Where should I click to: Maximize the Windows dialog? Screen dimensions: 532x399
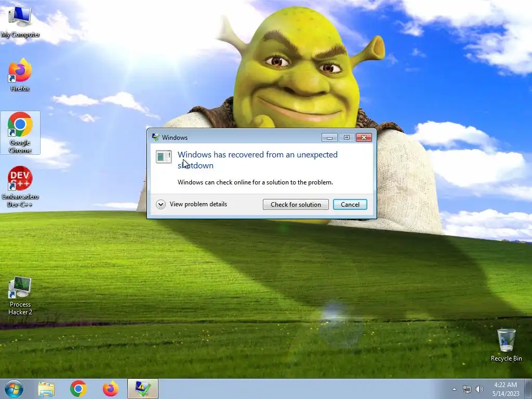[x=347, y=137]
